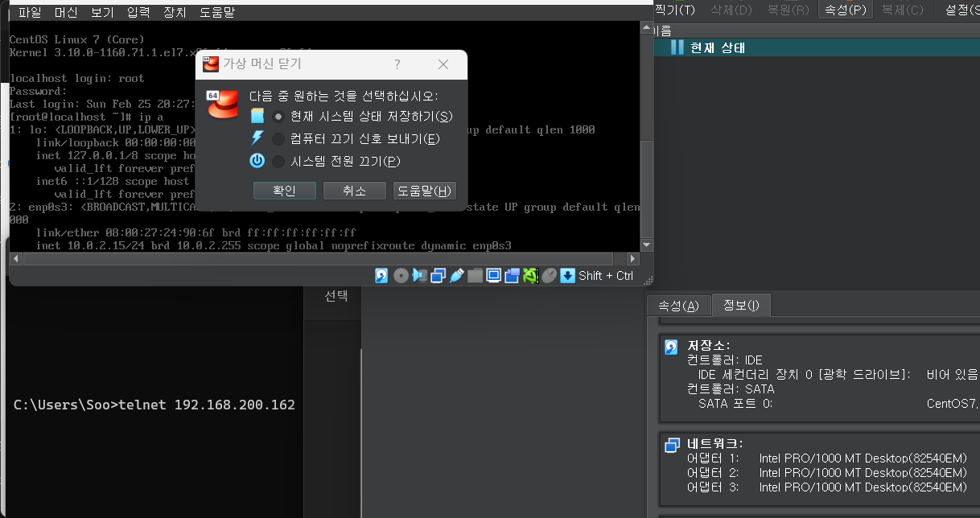The width and height of the screenshot is (980, 518).
Task: Open the 입력 menu in VM window
Action: (138, 12)
